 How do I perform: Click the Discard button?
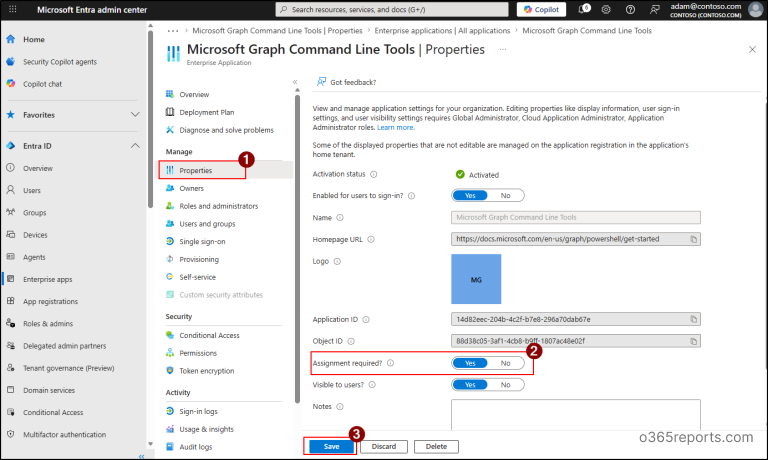click(384, 446)
